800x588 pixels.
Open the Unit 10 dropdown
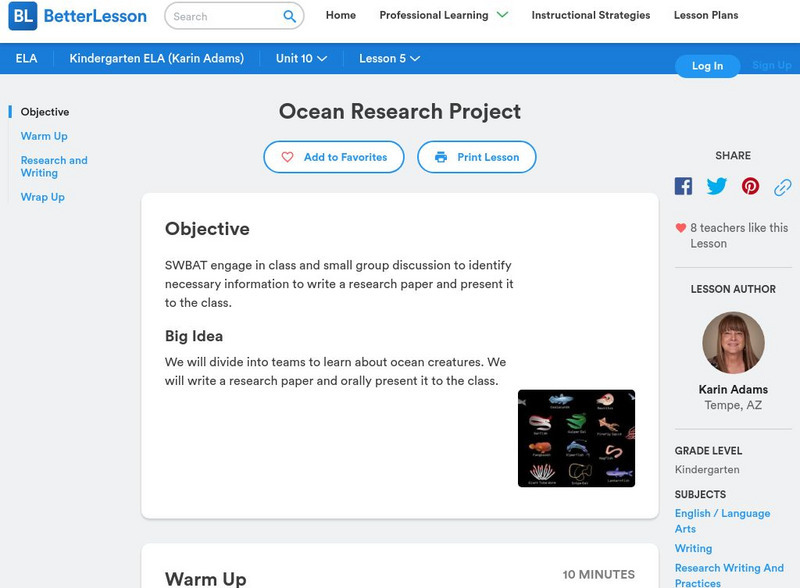[x=301, y=59]
